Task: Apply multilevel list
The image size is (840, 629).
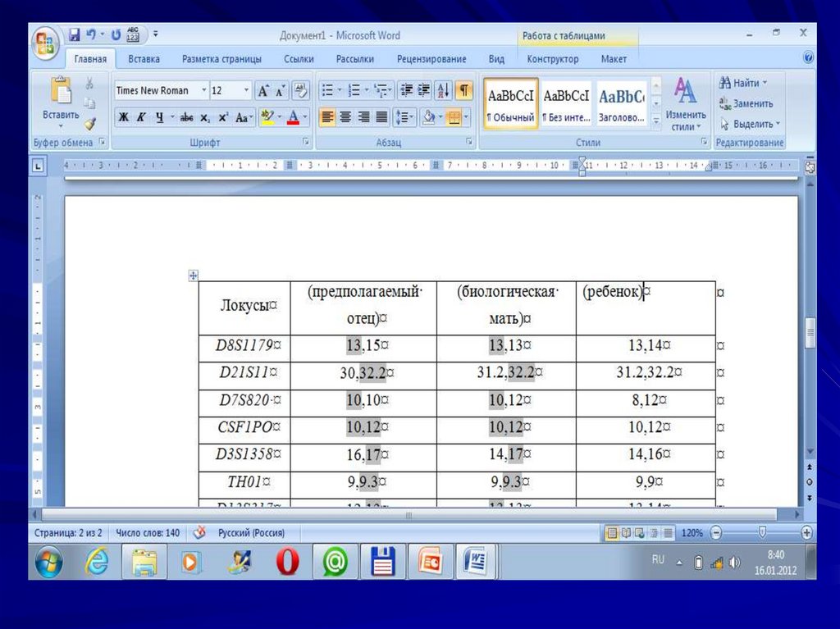Action: tap(381, 90)
